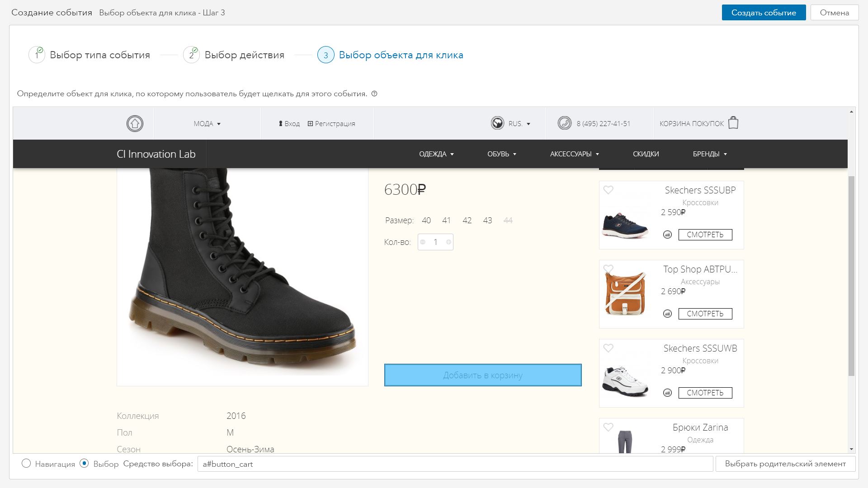
Task: Click the selector input field a#button_cart
Action: (455, 464)
